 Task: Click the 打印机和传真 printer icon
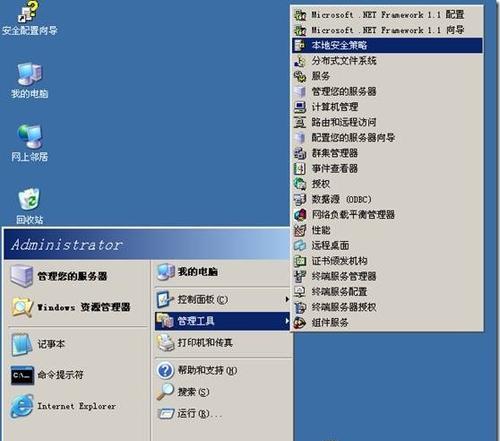[x=166, y=343]
